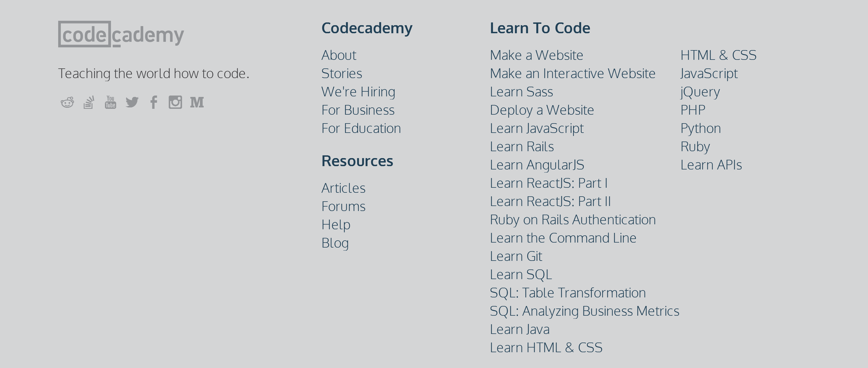
Task: Choose the HTML & CSS language link
Action: pos(718,55)
